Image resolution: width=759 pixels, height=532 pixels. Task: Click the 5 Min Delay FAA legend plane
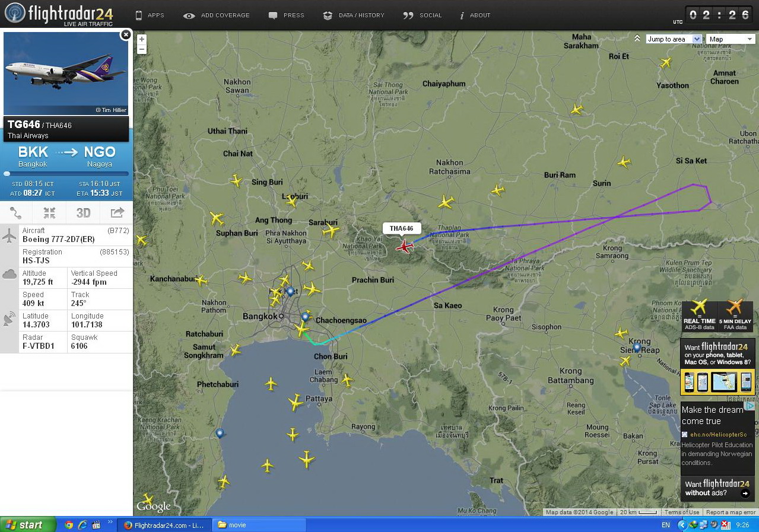[735, 308]
